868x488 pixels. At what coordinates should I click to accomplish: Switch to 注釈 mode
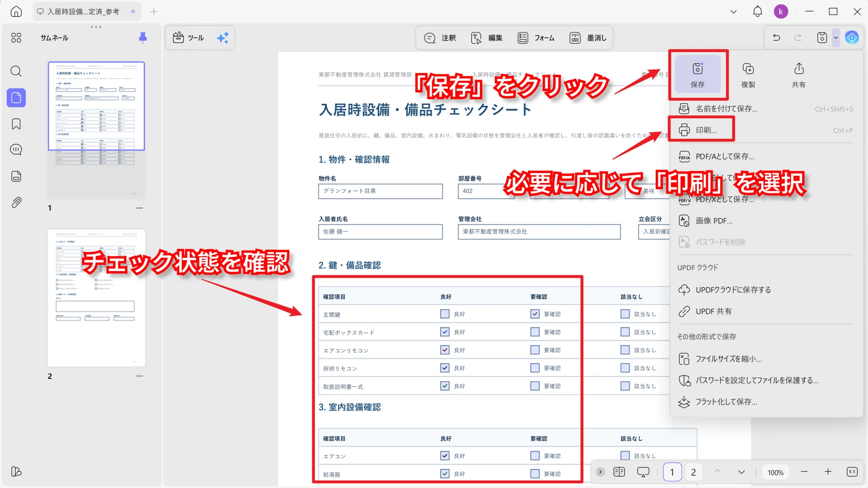[x=440, y=38]
